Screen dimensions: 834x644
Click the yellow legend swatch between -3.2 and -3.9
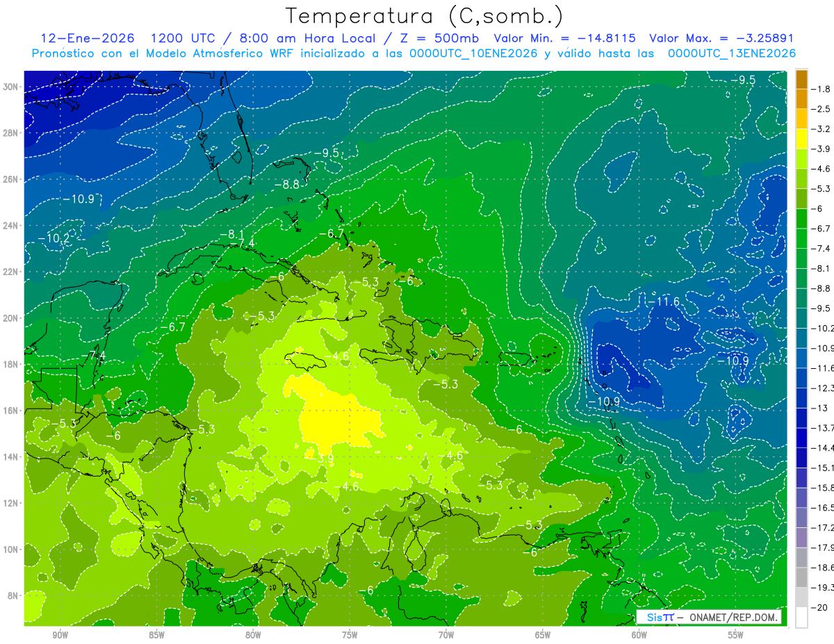801,138
